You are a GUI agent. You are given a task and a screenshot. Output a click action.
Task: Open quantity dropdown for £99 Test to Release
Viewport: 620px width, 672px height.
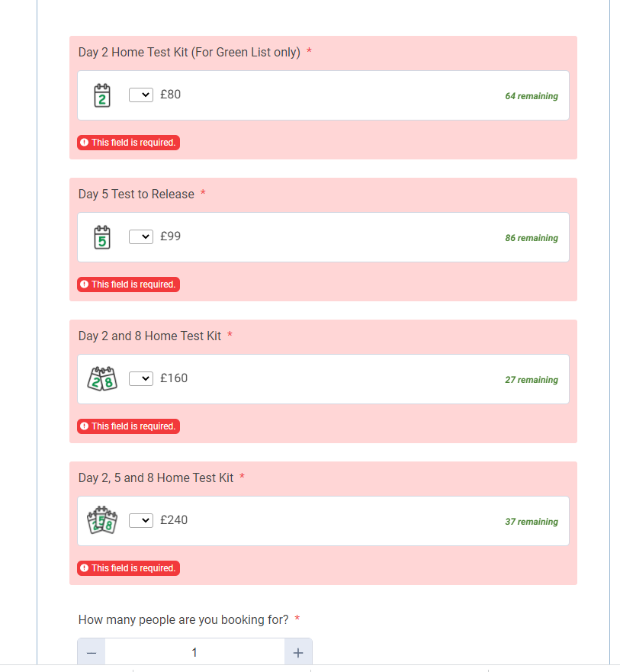click(141, 237)
